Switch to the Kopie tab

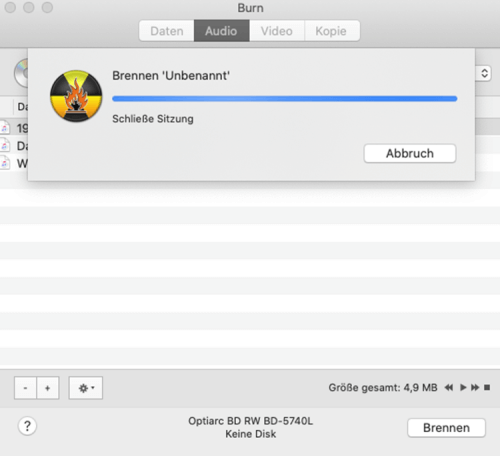pos(332,31)
